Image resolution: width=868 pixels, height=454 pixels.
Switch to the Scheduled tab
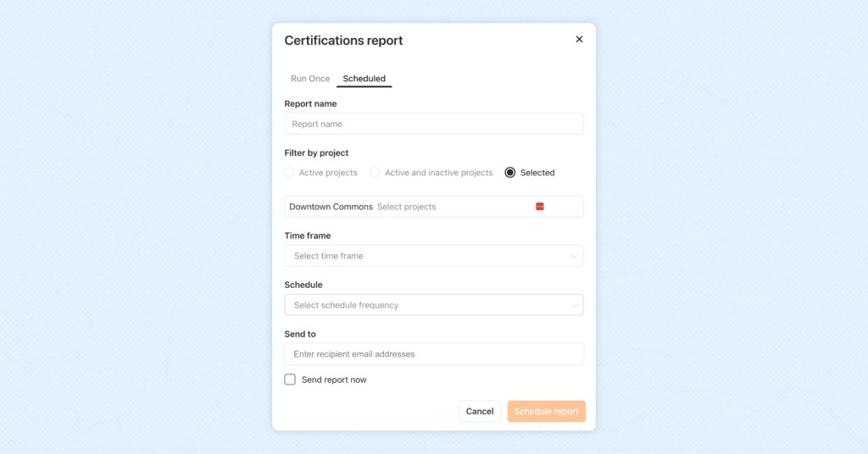pos(364,79)
